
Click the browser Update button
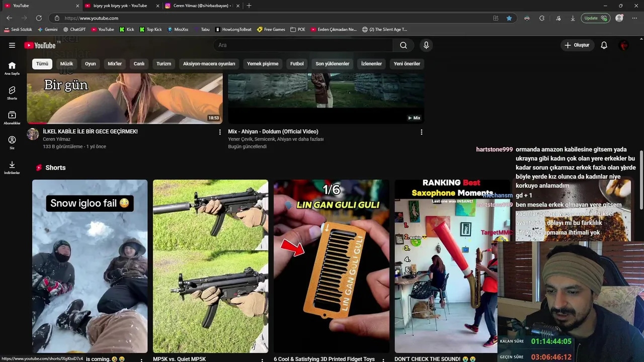click(596, 18)
